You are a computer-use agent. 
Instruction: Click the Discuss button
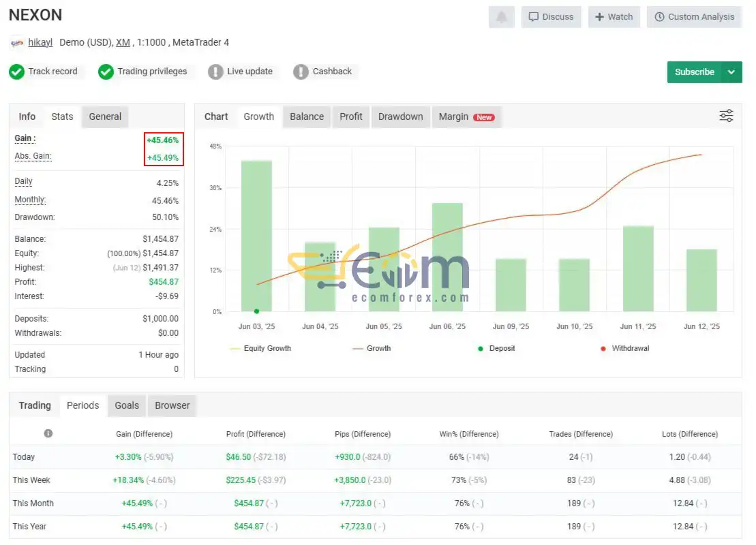click(x=551, y=17)
